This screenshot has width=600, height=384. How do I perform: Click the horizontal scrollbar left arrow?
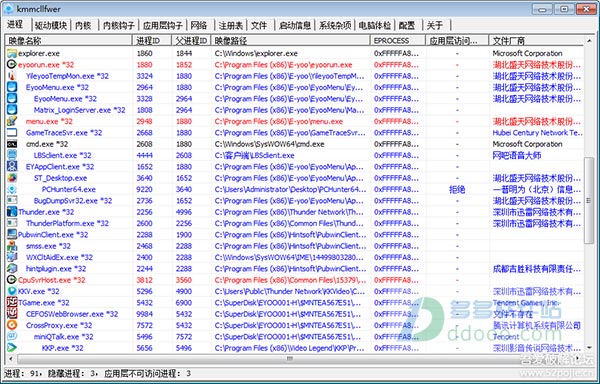10,359
